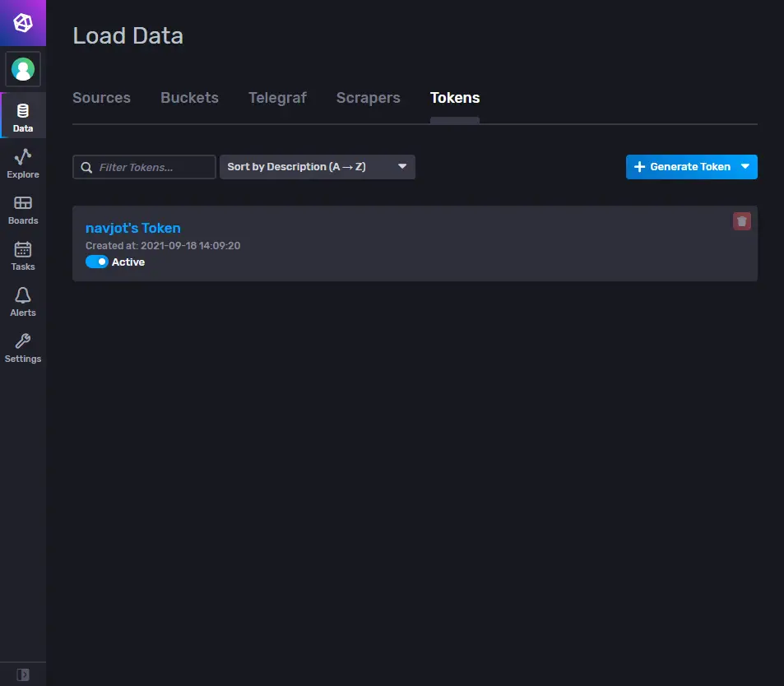Click the user avatar icon
Image resolution: width=784 pixels, height=686 pixels.
[22, 69]
